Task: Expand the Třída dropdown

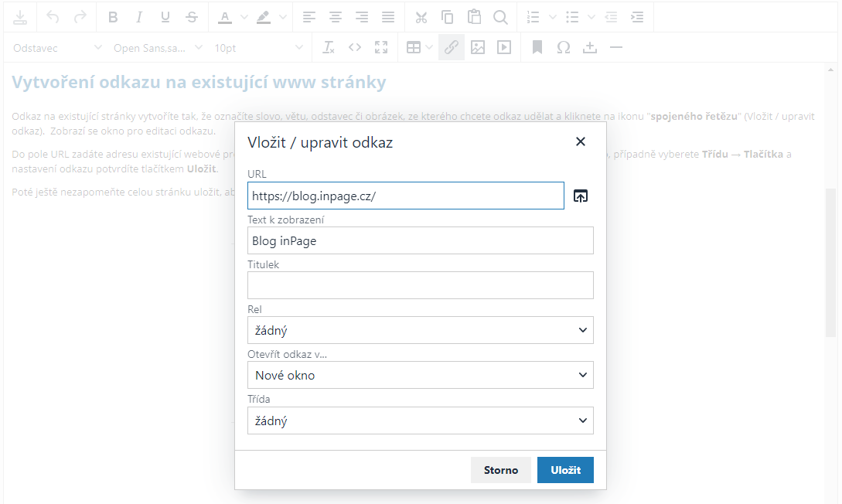Action: (x=420, y=421)
